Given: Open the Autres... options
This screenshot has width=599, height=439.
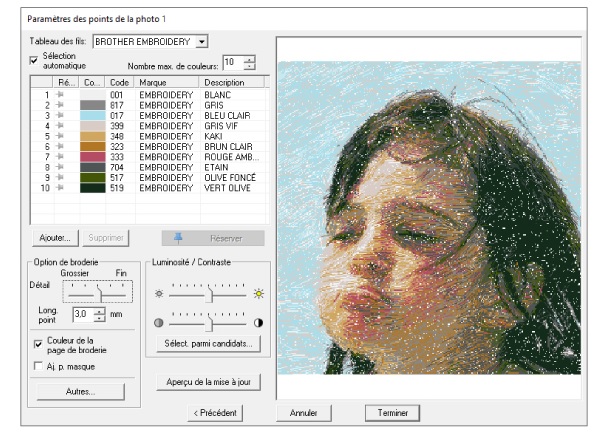Looking at the screenshot, I should 81,392.
